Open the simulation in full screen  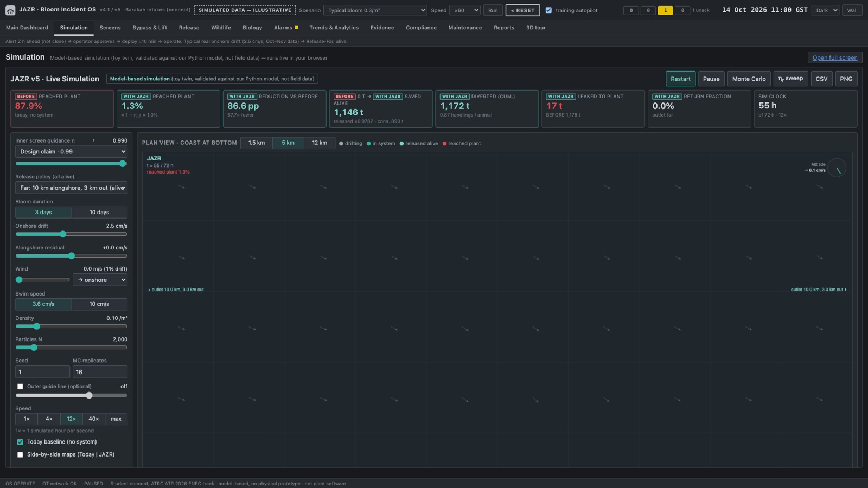tap(835, 57)
